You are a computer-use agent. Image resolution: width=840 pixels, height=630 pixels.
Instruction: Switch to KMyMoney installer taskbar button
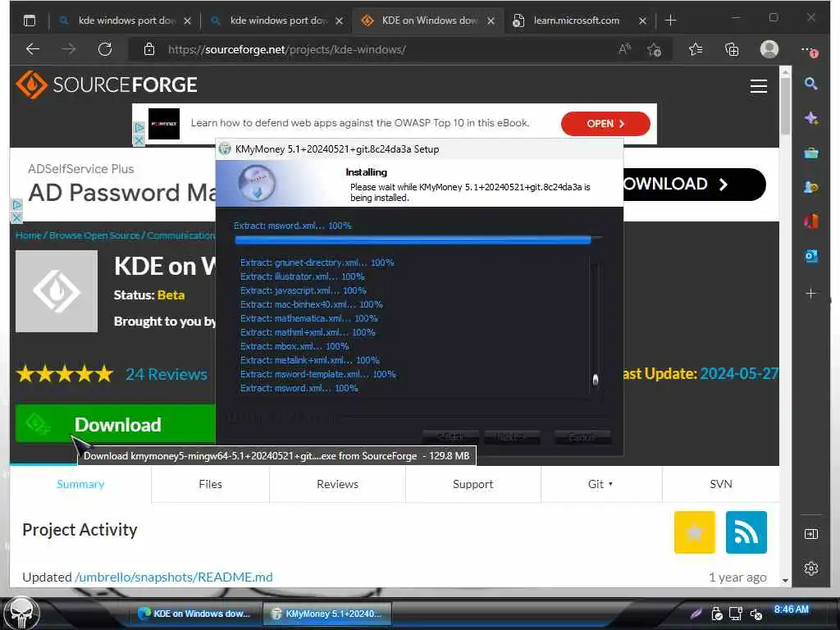326,614
